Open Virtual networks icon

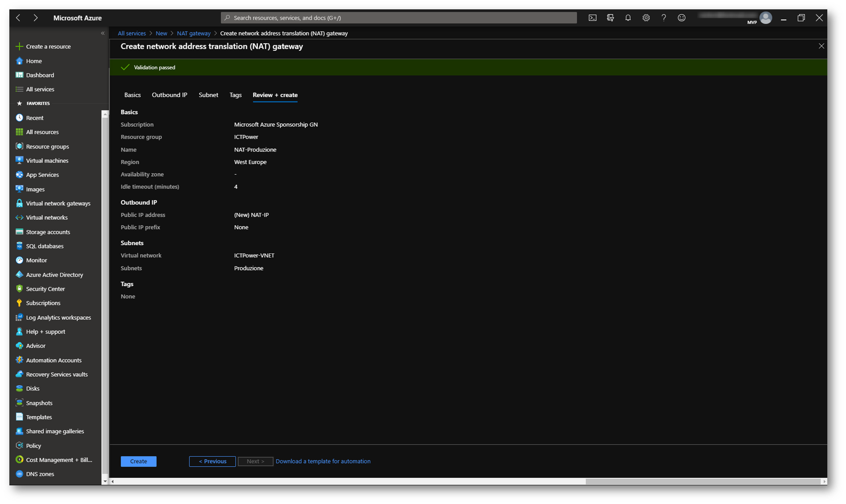19,218
